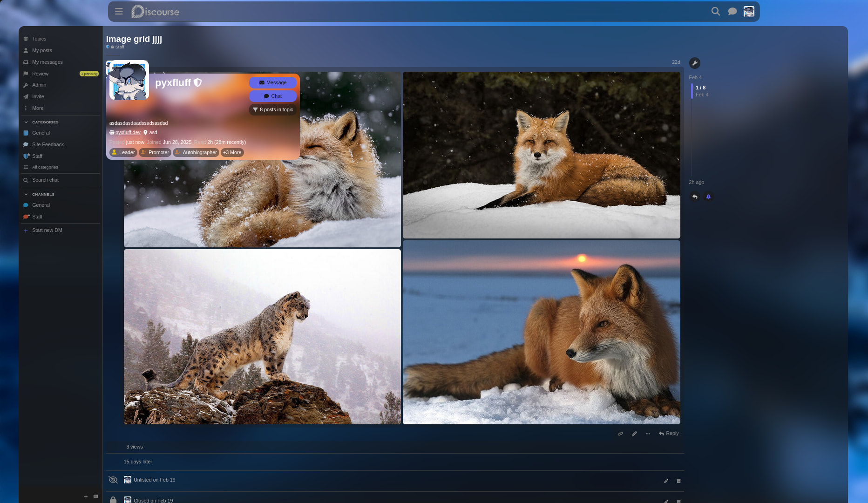Toggle topic notification bell in timeline
This screenshot has height=503, width=868.
coord(708,197)
